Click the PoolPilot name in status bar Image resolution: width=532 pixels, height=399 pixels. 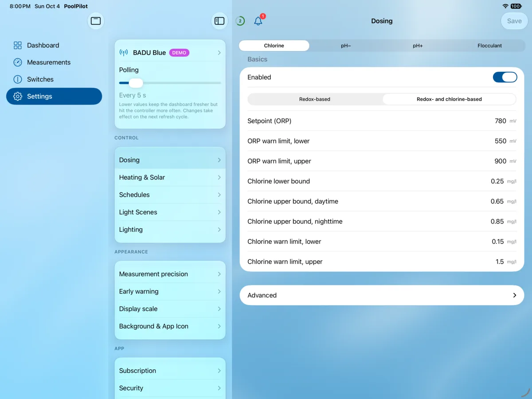tap(76, 6)
